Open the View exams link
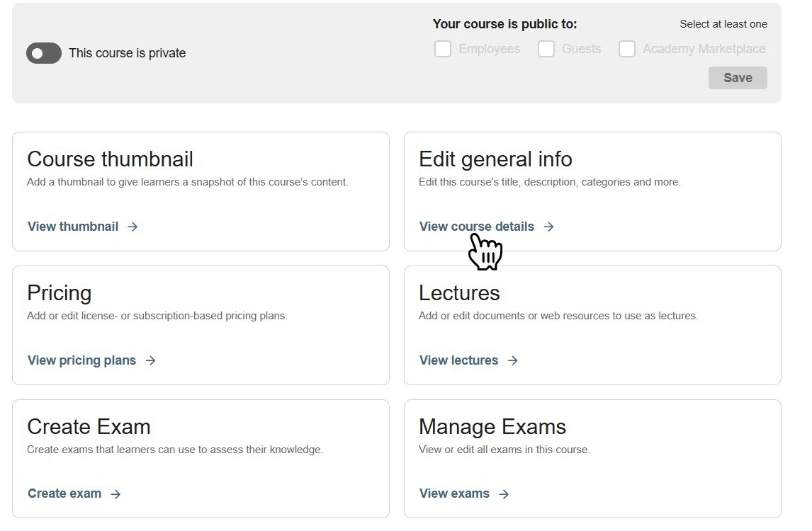 [x=454, y=493]
